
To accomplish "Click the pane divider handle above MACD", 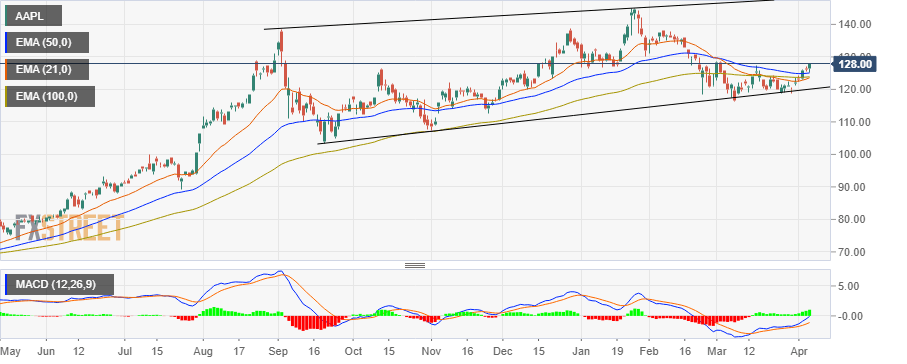I will click(415, 266).
